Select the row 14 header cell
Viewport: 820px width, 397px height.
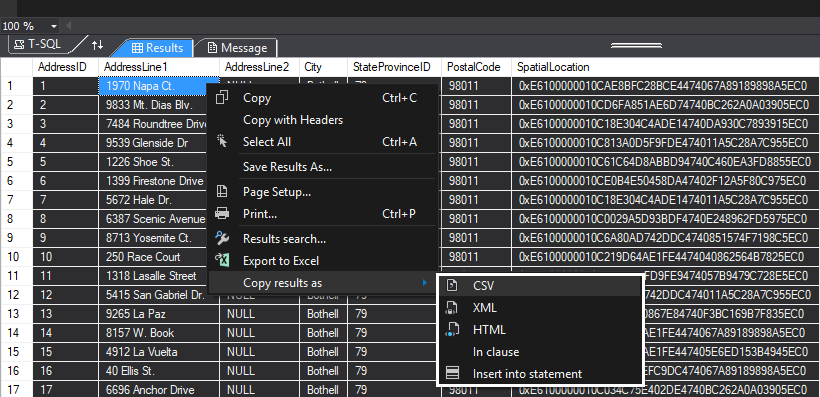16,333
